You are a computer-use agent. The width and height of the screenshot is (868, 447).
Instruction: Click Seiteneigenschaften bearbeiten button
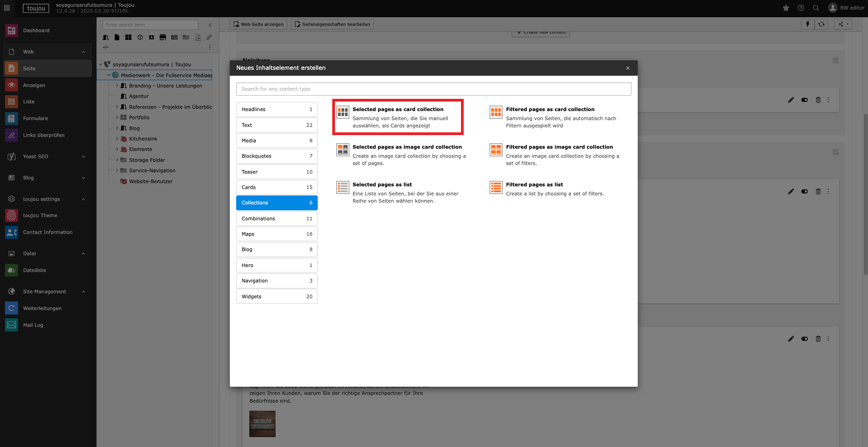coord(332,24)
